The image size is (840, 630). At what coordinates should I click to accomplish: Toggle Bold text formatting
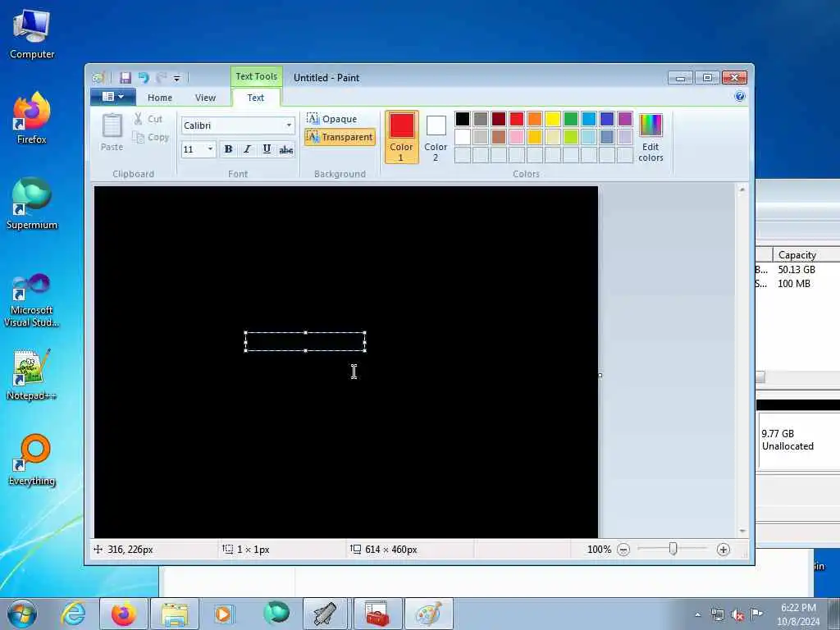(x=228, y=149)
